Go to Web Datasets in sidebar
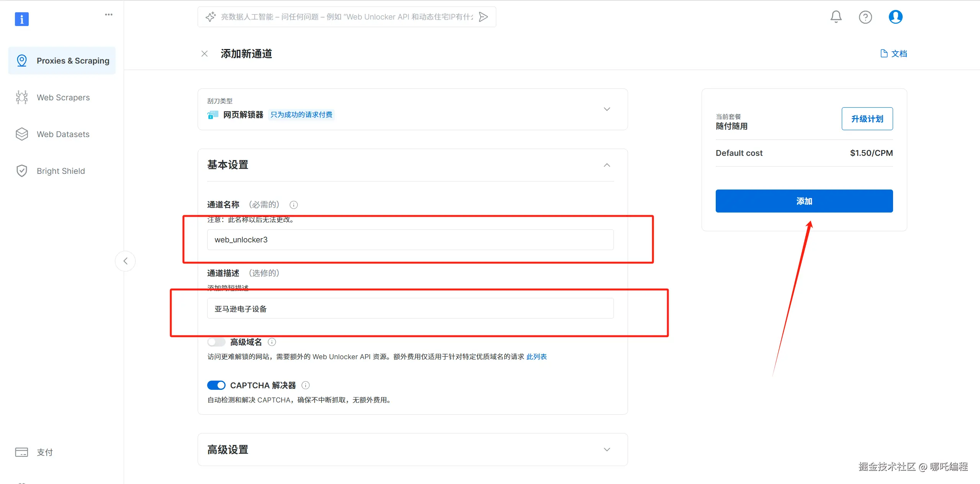980x484 pixels. point(63,134)
